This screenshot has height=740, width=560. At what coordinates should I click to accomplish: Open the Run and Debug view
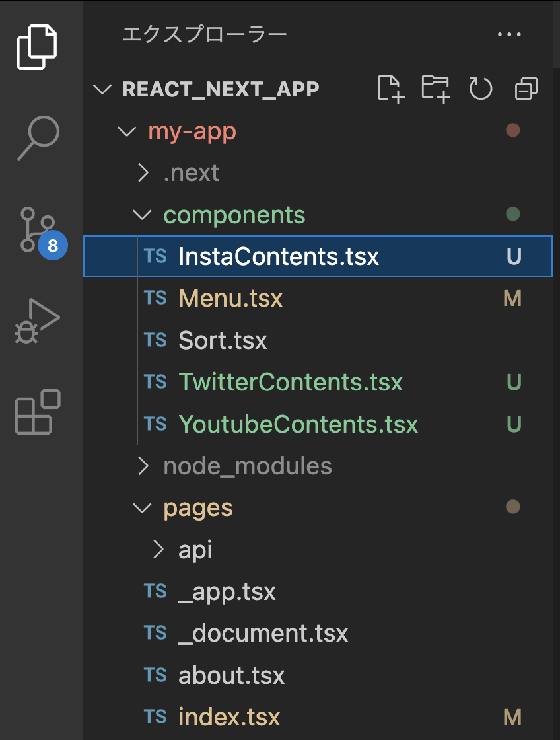pos(38,322)
